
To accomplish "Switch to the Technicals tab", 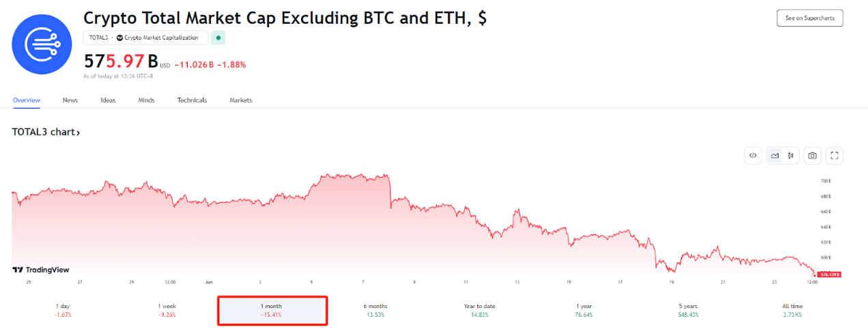I will coord(192,100).
